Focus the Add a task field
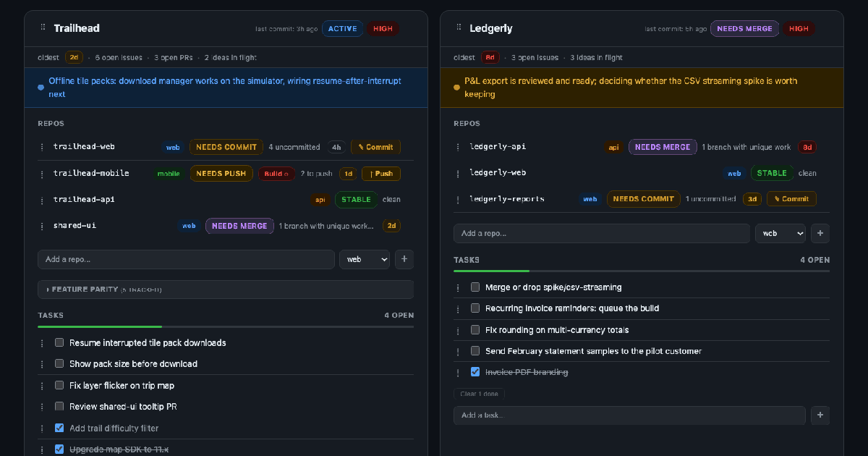Screen dimensions: 868x456 tap(629, 415)
